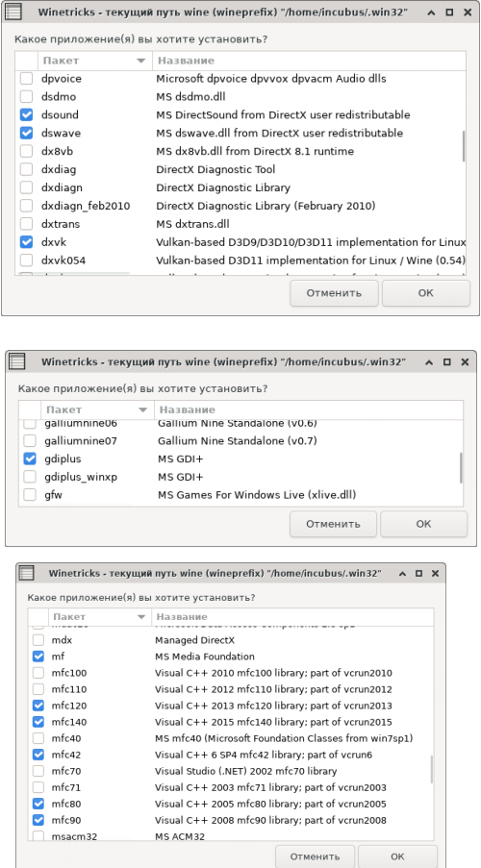Image resolution: width=481 pixels, height=868 pixels.
Task: Toggle the Пакет sort arrow in the bottom dialog
Action: click(x=141, y=617)
